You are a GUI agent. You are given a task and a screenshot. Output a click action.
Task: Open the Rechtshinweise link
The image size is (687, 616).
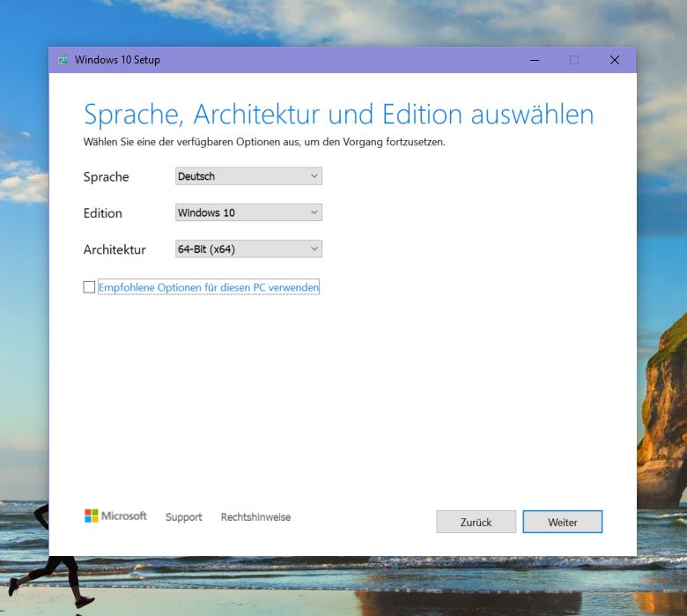coord(255,517)
